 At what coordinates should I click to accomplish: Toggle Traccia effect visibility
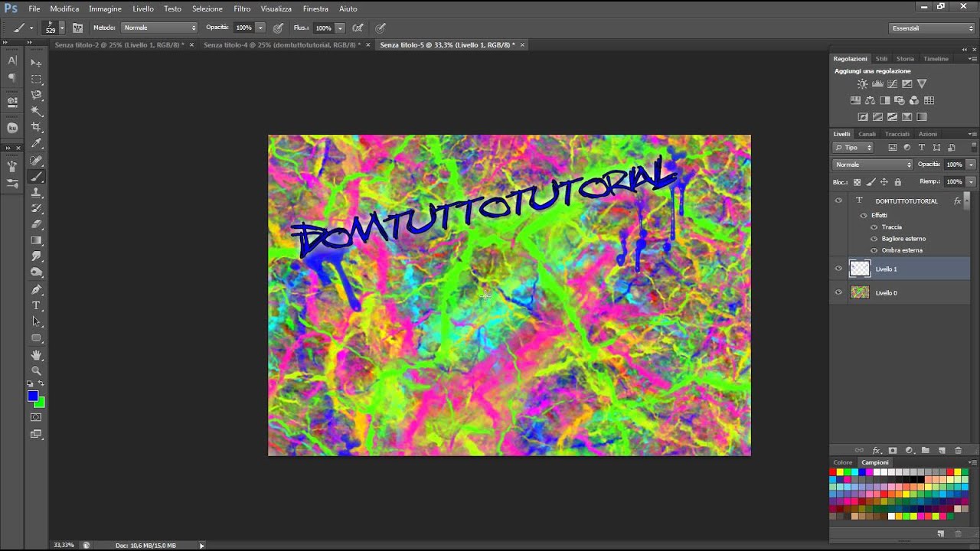[x=874, y=227]
